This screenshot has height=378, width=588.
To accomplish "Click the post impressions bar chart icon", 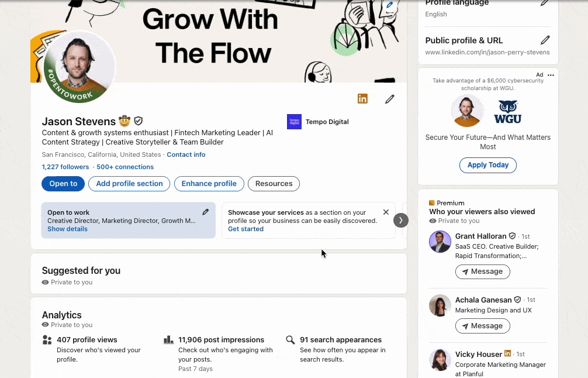I will (x=169, y=340).
